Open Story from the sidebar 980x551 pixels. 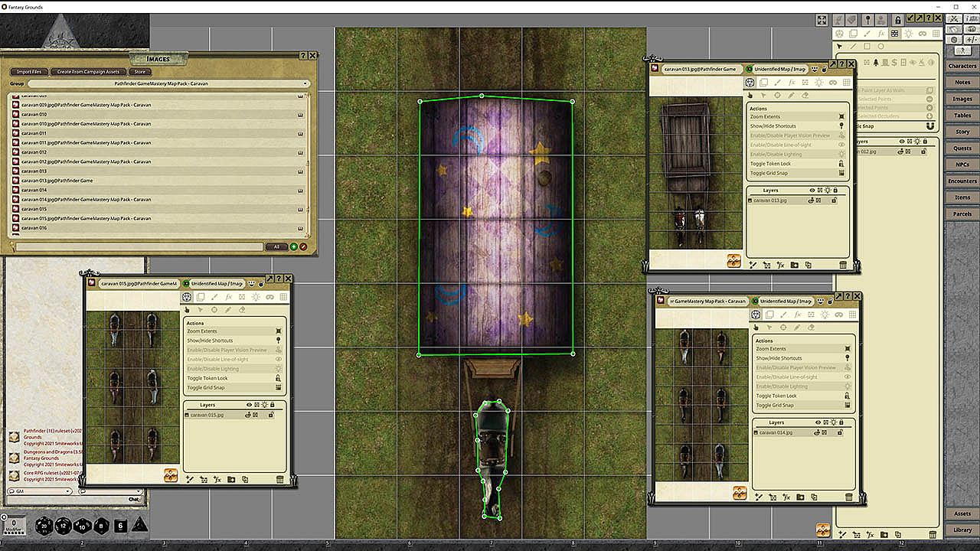[x=962, y=132]
